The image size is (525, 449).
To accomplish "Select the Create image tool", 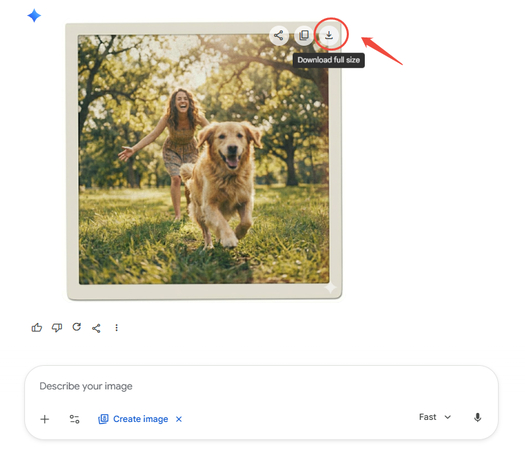I will pos(133,419).
